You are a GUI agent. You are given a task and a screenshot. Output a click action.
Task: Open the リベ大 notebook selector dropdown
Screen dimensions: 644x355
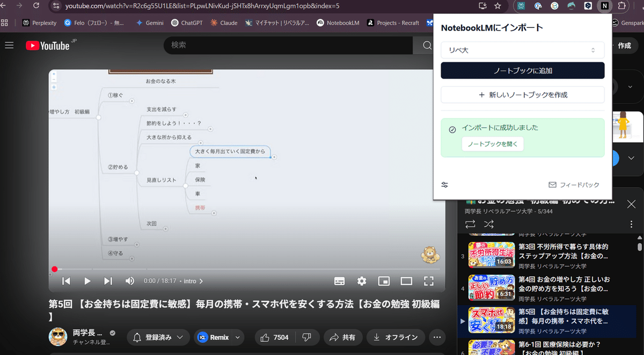(x=522, y=50)
